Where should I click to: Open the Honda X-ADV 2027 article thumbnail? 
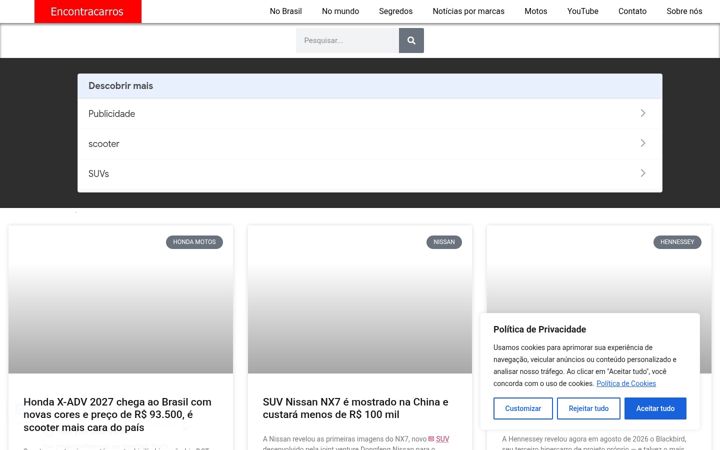pyautogui.click(x=121, y=299)
